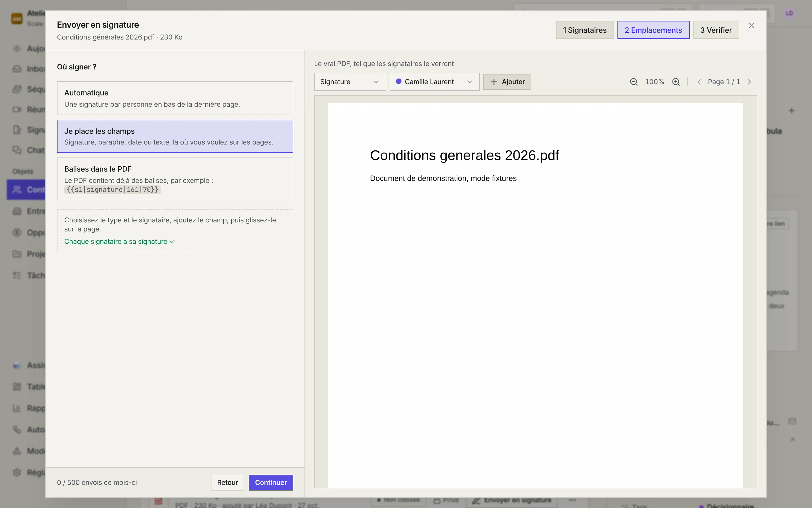Screen dimensions: 812x508
Task: Click the plus icon in background window right side
Action: click(791, 111)
